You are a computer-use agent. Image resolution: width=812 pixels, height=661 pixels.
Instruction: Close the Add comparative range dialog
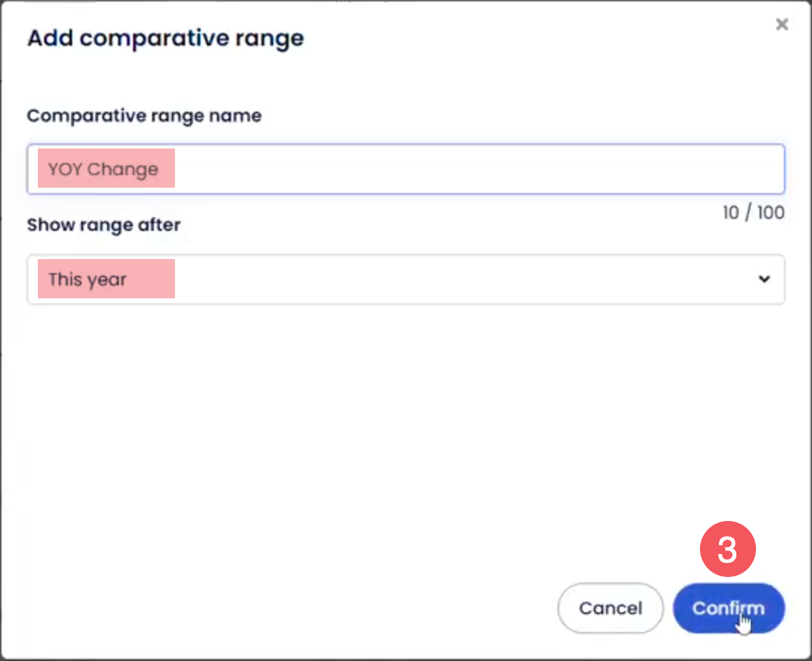click(782, 25)
